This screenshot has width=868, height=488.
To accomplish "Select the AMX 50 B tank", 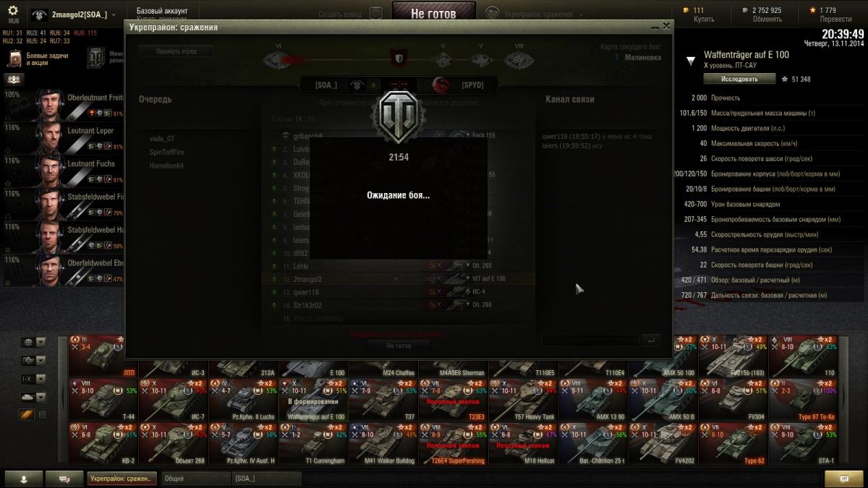I will pos(663,400).
